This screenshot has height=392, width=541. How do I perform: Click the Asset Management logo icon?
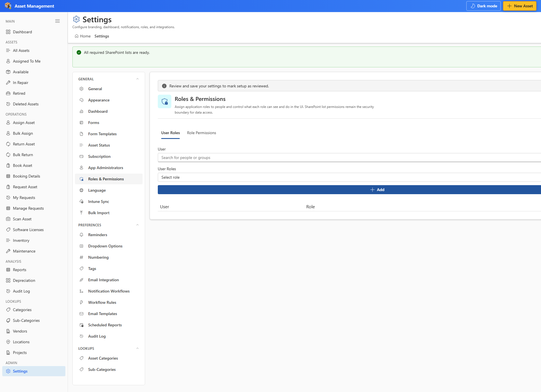(8, 6)
